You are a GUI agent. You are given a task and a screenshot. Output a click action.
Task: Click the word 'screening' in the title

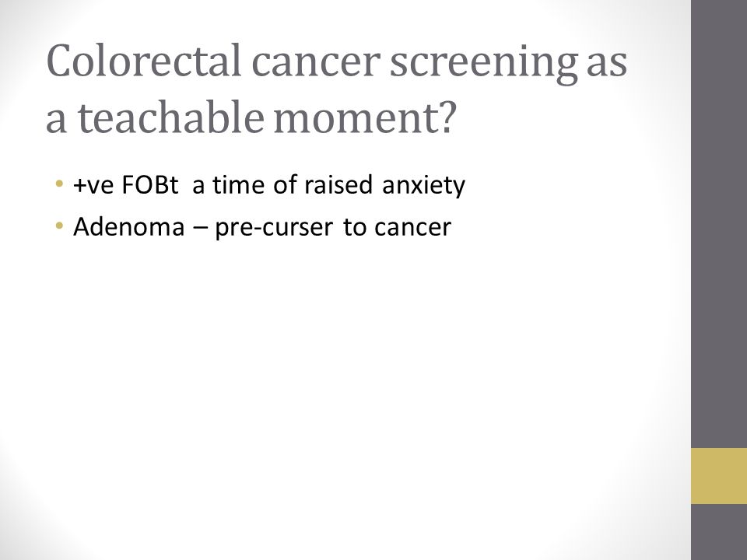tap(483, 63)
